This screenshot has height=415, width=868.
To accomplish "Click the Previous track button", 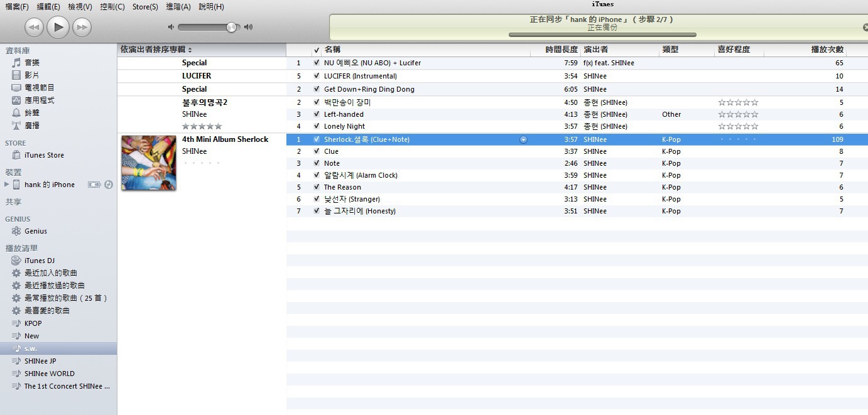I will click(35, 27).
